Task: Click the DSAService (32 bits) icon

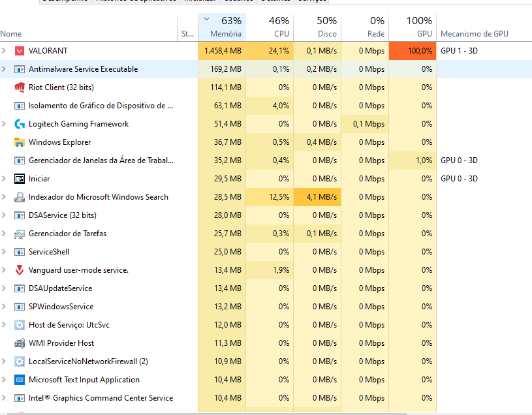Action: pyautogui.click(x=20, y=215)
